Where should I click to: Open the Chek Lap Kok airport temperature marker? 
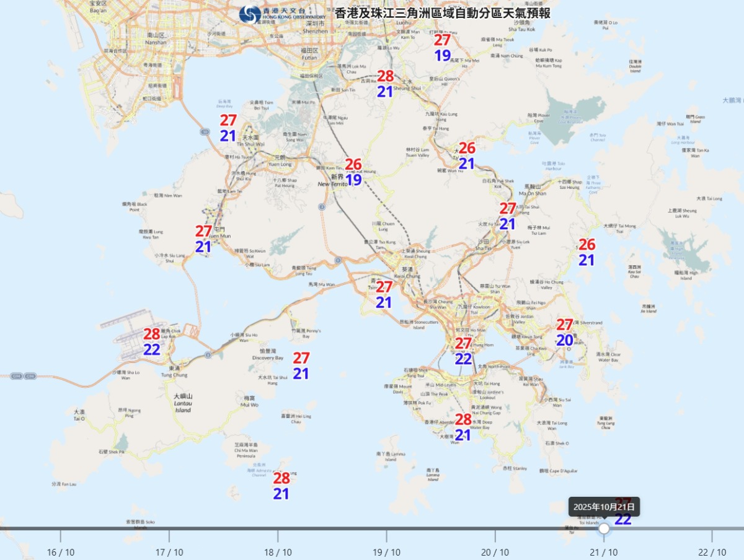[x=152, y=341]
